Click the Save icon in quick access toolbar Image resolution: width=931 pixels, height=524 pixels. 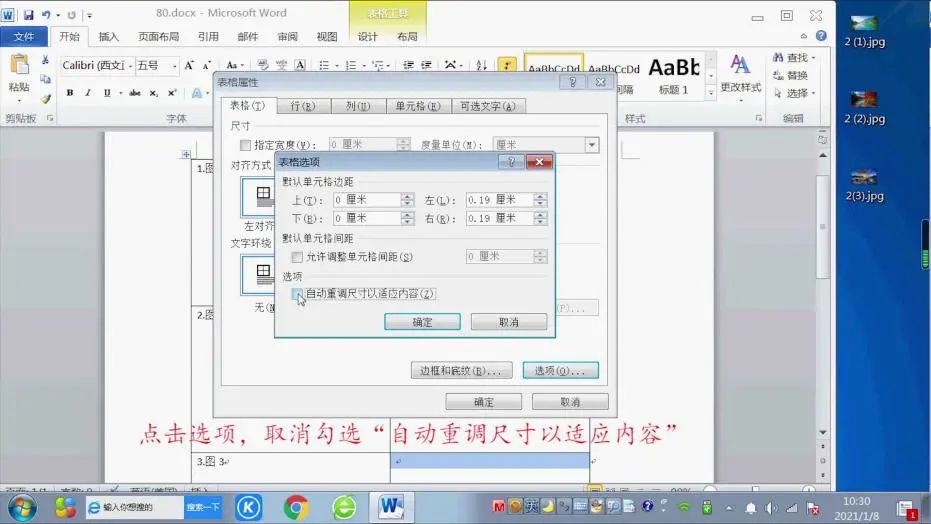28,15
